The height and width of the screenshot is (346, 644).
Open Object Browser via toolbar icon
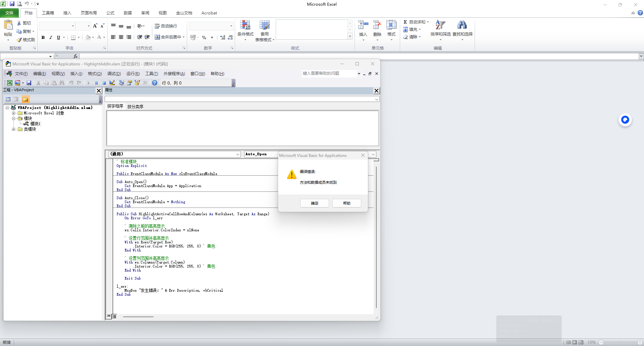click(x=137, y=83)
